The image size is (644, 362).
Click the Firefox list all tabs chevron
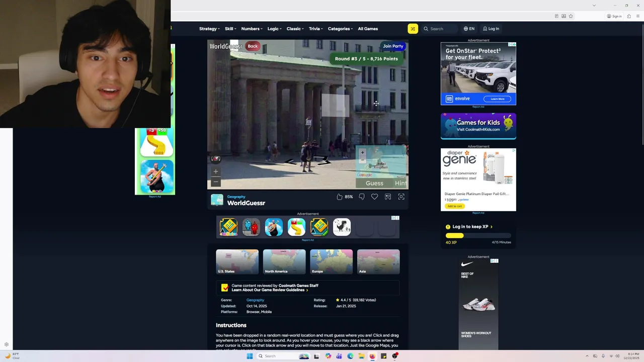point(594,6)
